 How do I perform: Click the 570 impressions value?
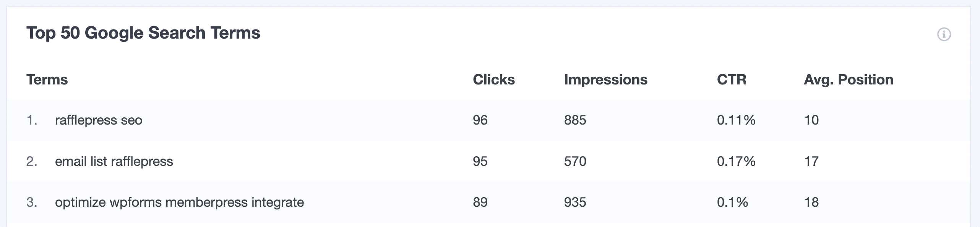(575, 161)
